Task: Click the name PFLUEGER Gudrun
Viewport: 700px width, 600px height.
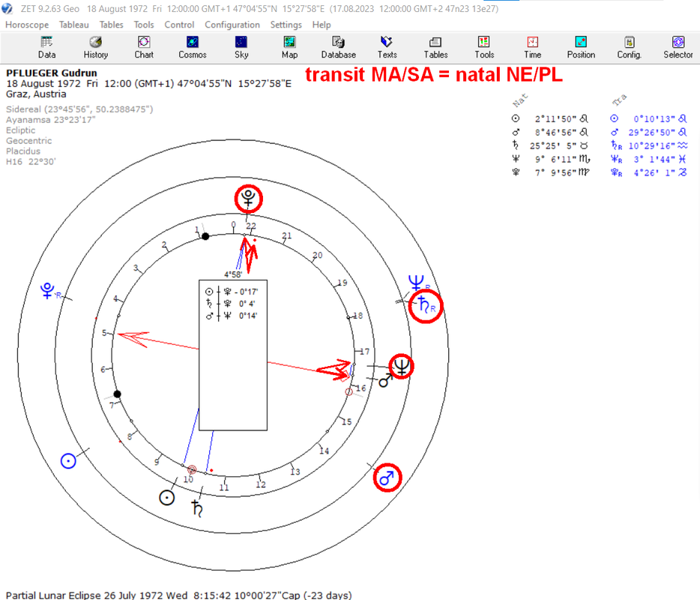Action: 52,73
